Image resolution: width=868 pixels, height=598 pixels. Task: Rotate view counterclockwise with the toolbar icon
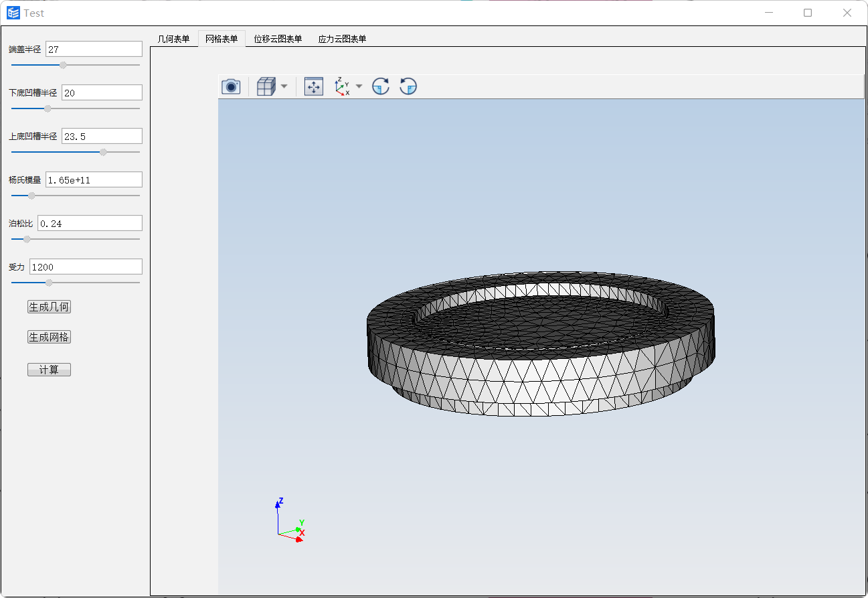pyautogui.click(x=408, y=86)
